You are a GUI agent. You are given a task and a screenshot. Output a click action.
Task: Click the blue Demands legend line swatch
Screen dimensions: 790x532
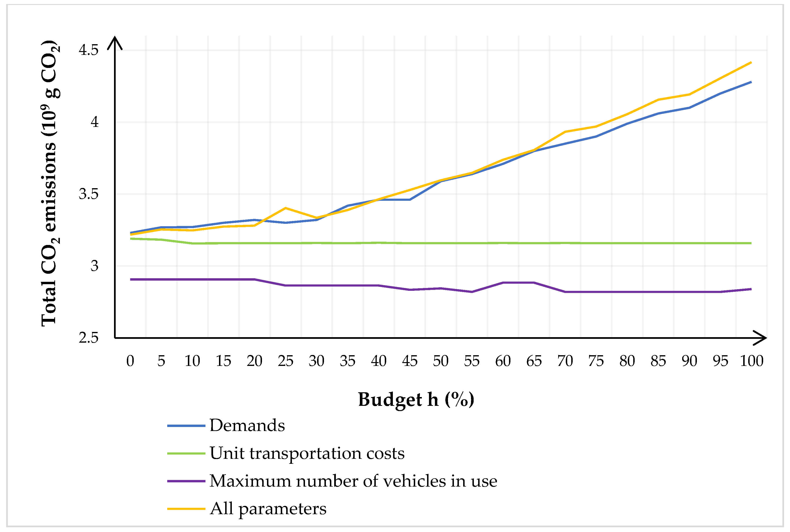click(186, 426)
